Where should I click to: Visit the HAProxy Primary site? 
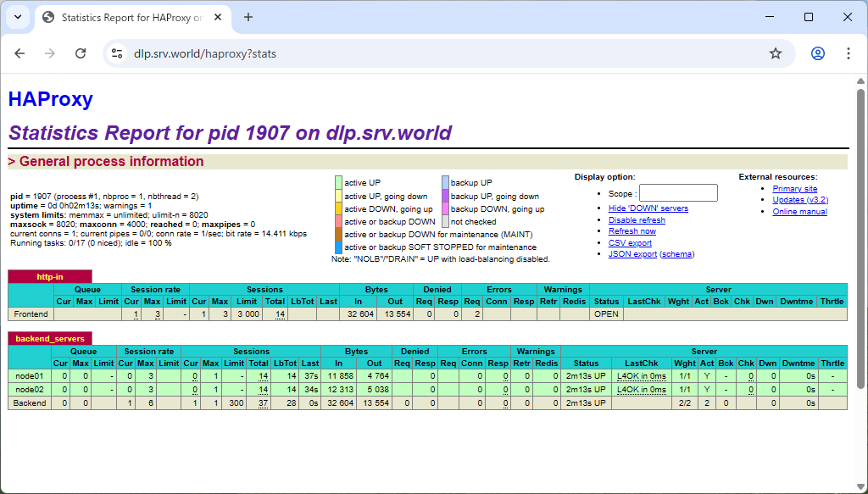[794, 188]
